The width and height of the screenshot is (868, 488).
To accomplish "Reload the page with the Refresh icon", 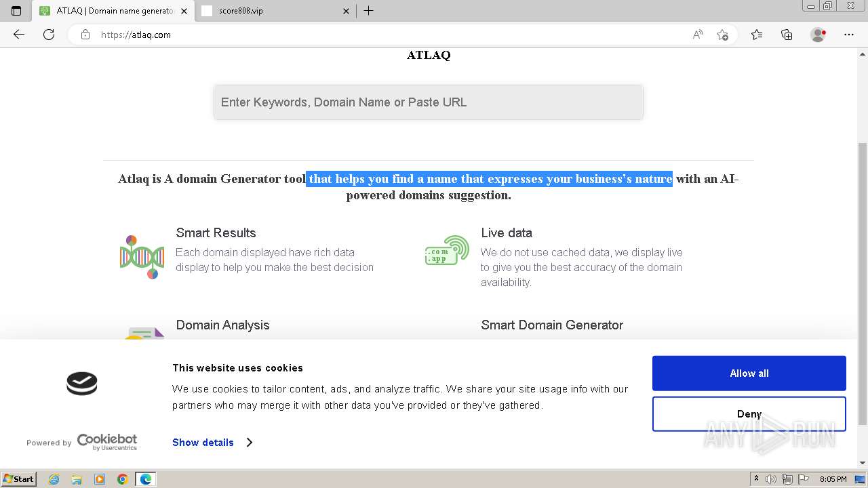I will [49, 35].
